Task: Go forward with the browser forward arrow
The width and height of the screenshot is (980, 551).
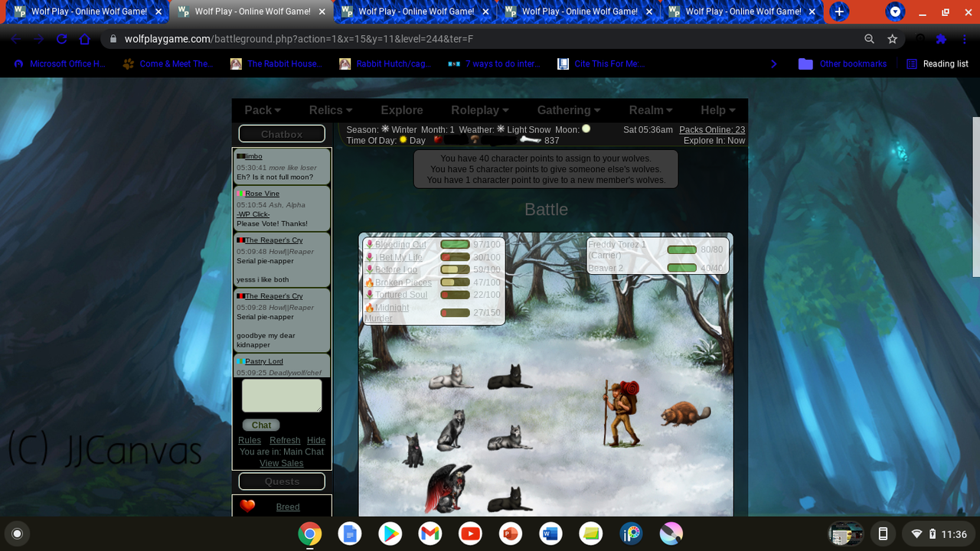Action: pyautogui.click(x=39, y=39)
